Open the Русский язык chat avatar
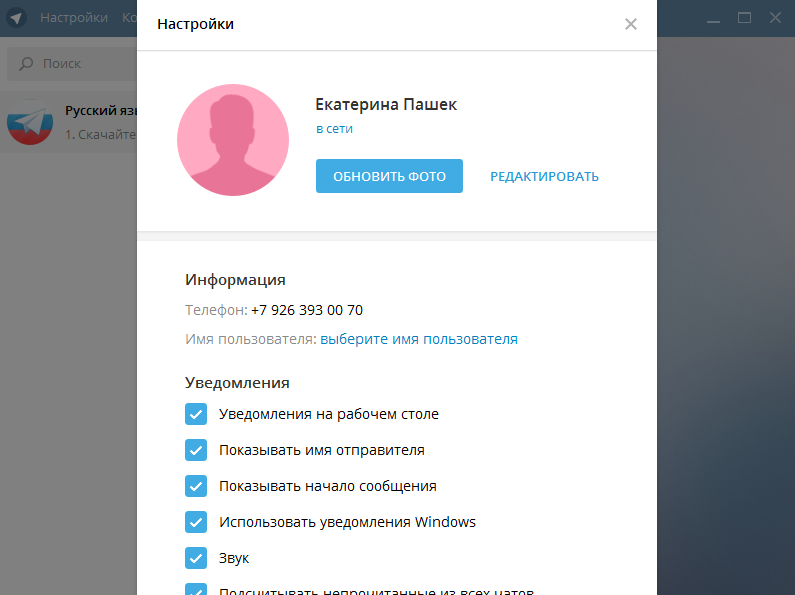This screenshot has width=795, height=595. pyautogui.click(x=30, y=122)
